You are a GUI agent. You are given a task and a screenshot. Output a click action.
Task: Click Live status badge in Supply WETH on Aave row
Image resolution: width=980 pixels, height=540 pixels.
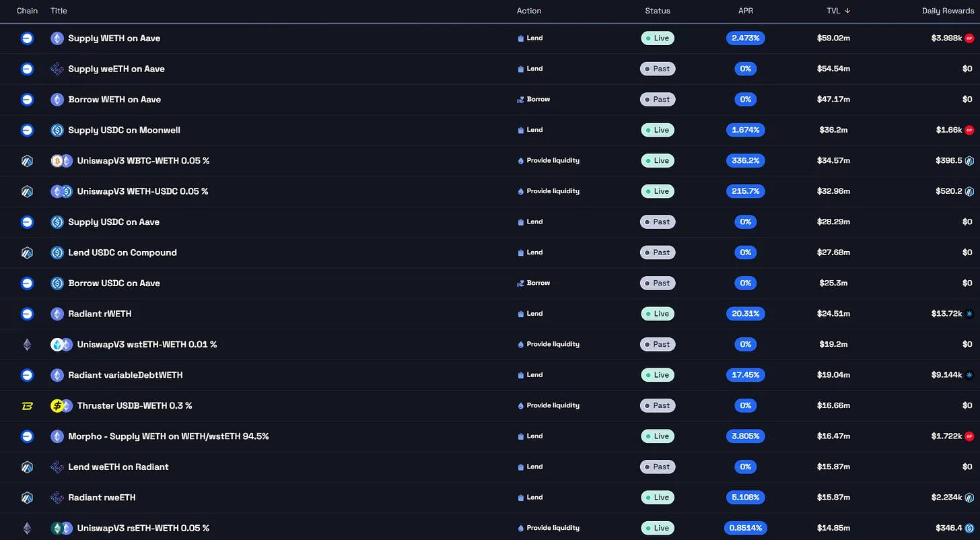(x=658, y=38)
